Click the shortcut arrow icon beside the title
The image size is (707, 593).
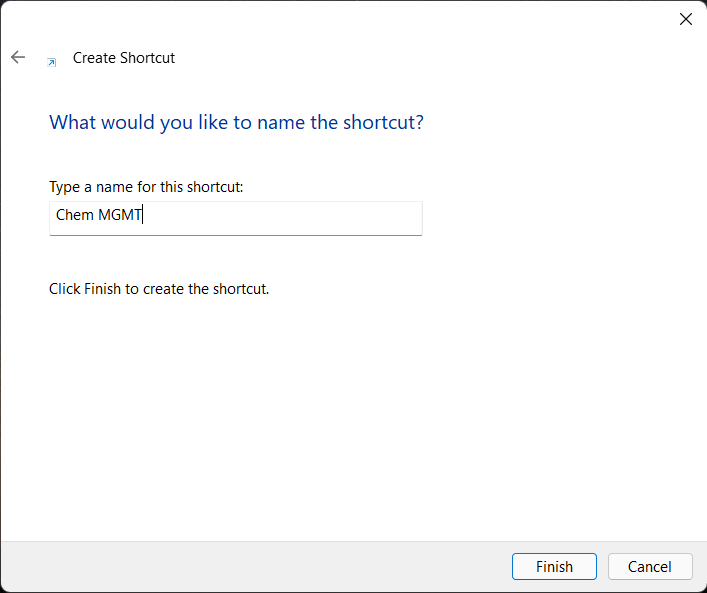(x=52, y=62)
